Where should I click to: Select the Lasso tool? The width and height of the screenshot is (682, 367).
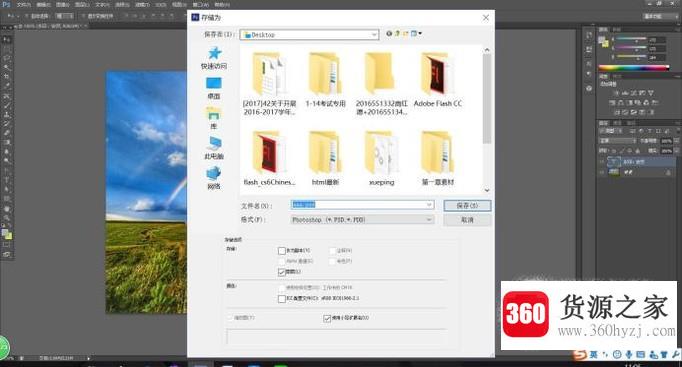tap(7, 58)
